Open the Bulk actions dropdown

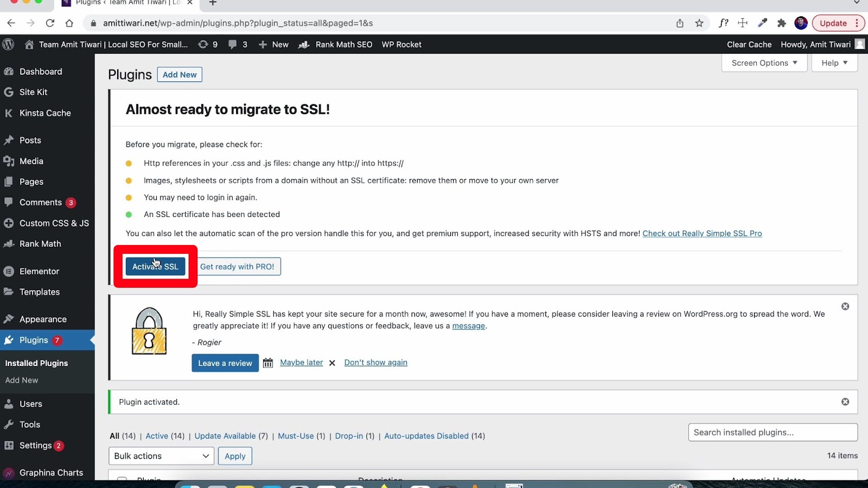point(162,456)
